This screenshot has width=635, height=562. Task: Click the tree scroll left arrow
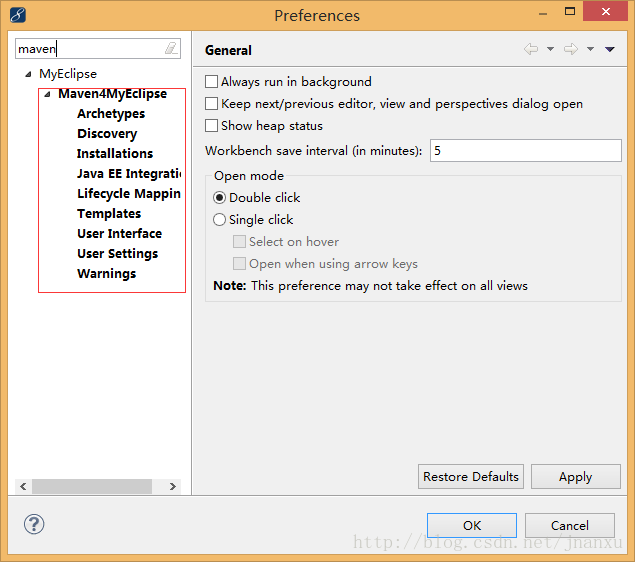(x=23, y=486)
